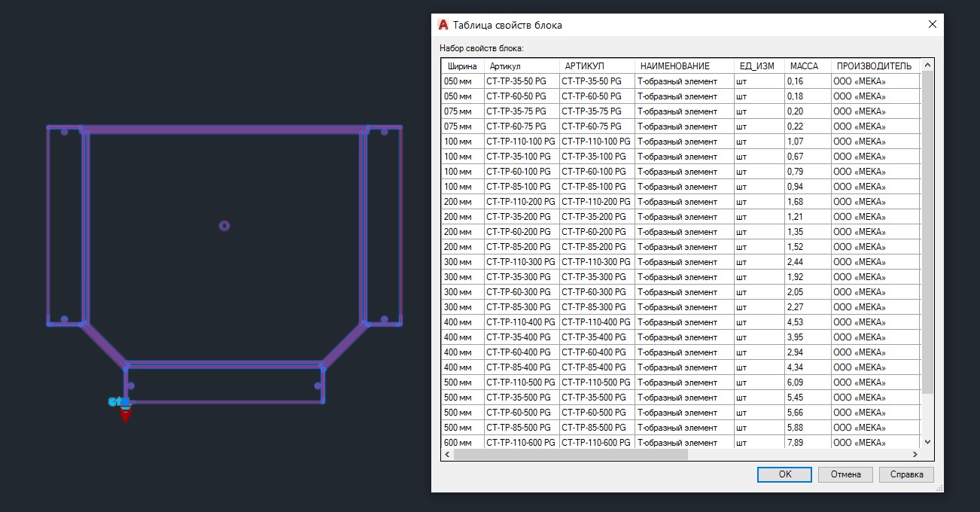Click mass value 0,20

[x=808, y=111]
